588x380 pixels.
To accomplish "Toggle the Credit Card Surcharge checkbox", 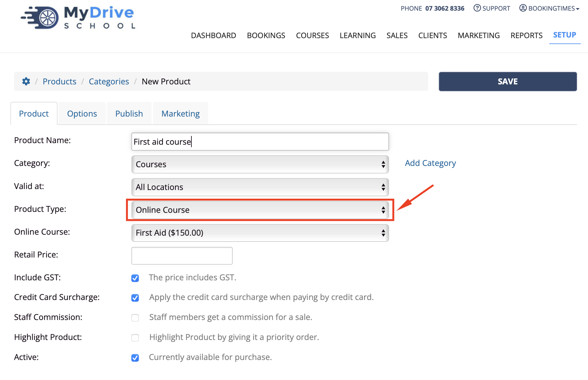I will (x=135, y=297).
